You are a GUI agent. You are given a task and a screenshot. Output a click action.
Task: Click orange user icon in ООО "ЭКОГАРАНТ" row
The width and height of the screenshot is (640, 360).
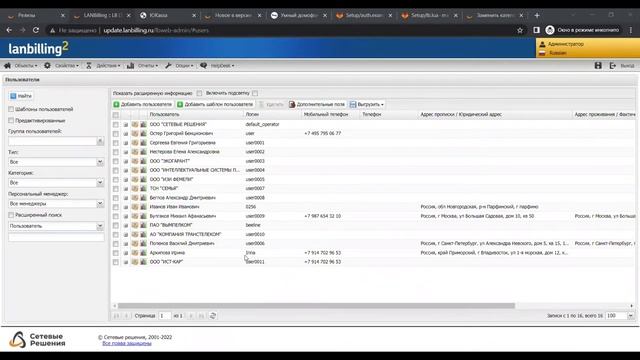pos(135,161)
